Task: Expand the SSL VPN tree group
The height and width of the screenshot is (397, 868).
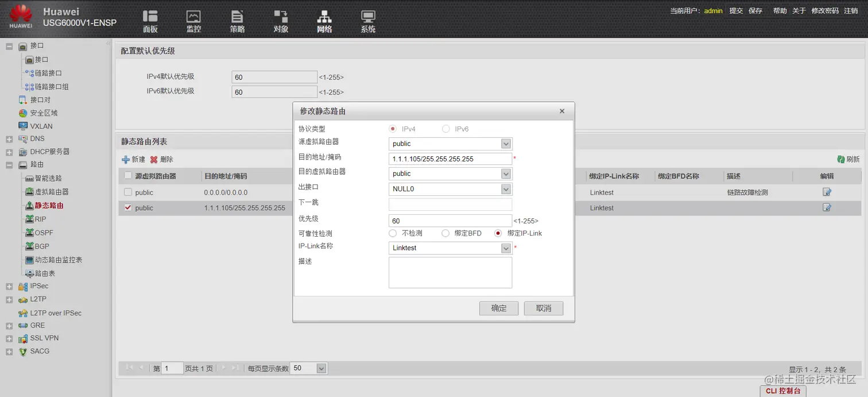Action: tap(9, 338)
